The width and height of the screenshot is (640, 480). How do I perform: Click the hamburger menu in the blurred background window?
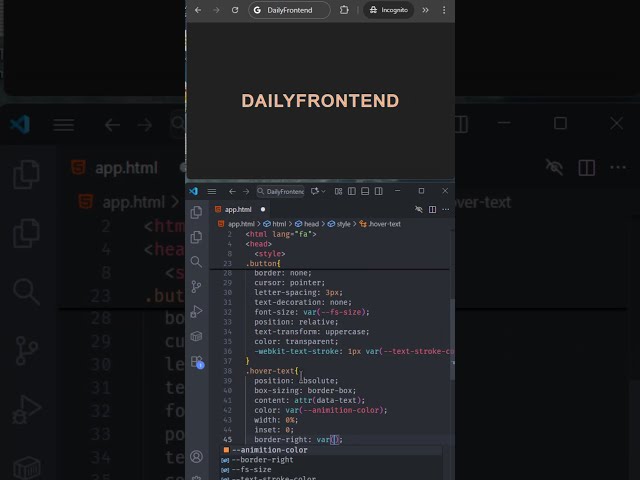[x=64, y=124]
